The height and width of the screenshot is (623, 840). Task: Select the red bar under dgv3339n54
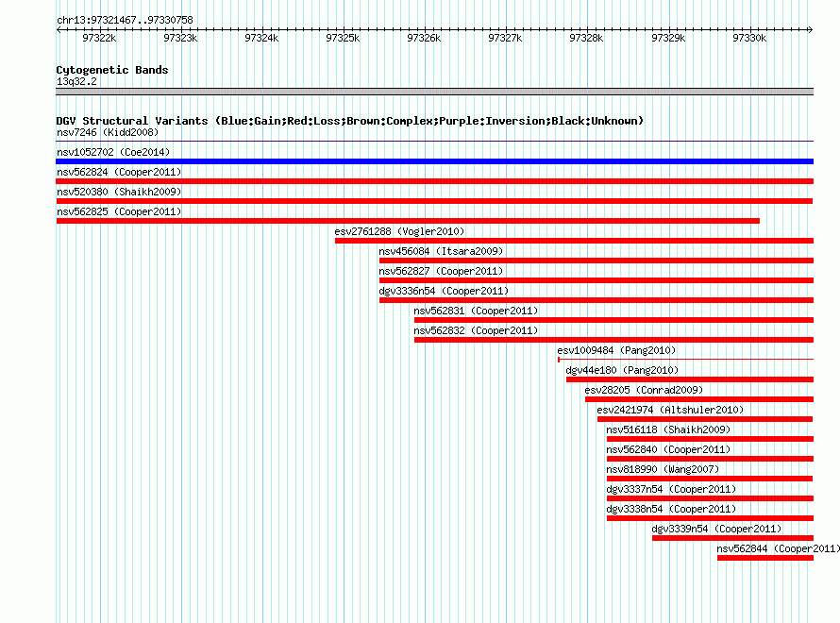pyautogui.click(x=732, y=538)
